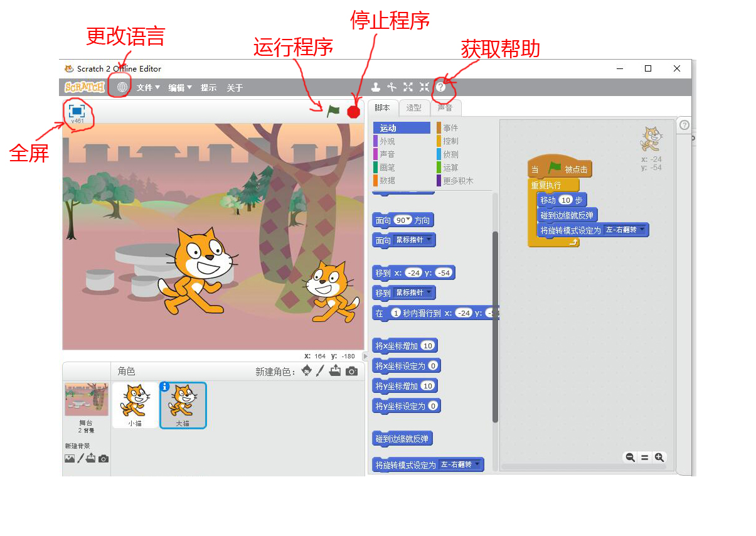756x536 pixels.
Task: Select the 外观 block category
Action: [x=402, y=141]
